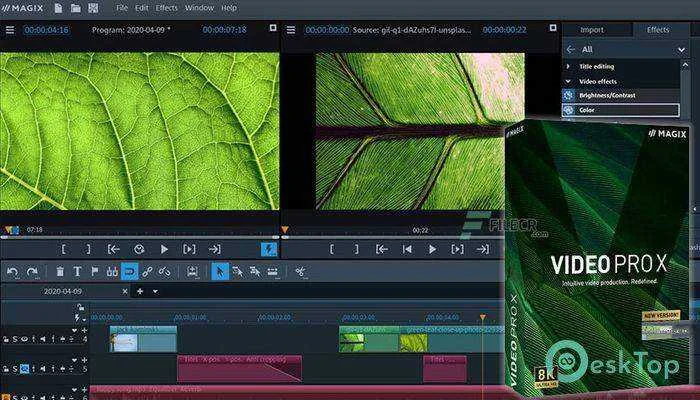Set a marker using the flag icon
The height and width of the screenshot is (400, 700).
pos(95,271)
